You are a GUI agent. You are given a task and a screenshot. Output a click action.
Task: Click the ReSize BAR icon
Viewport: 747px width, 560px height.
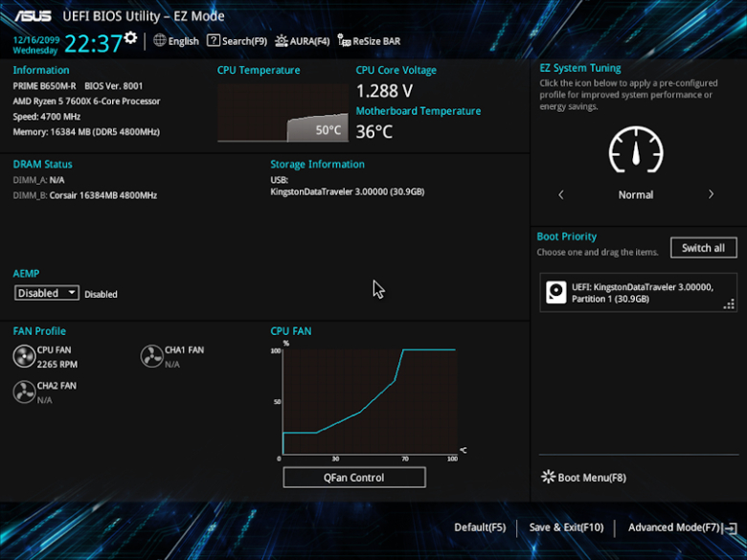point(345,41)
